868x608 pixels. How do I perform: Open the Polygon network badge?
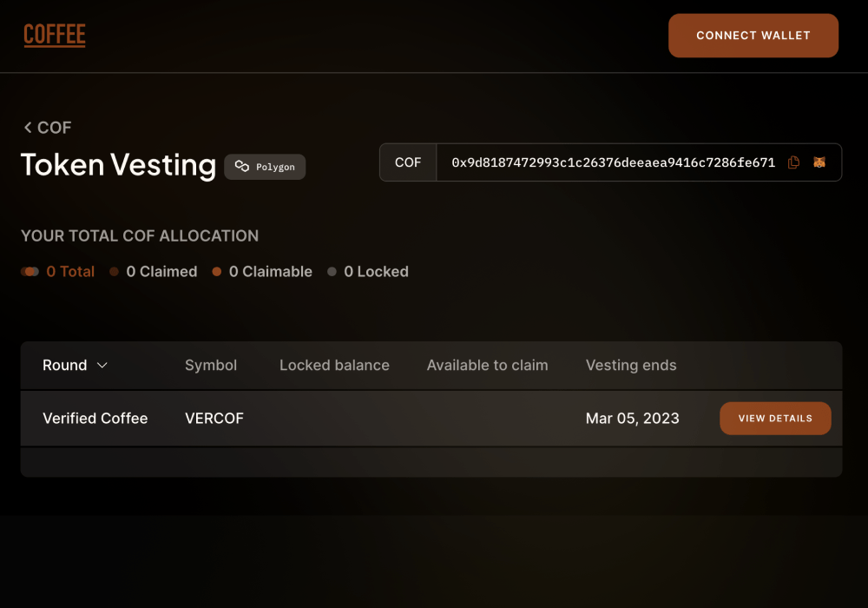tap(265, 167)
